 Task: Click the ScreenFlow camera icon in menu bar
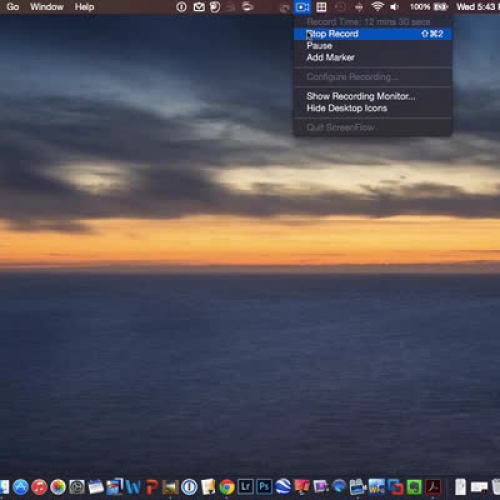pyautogui.click(x=302, y=7)
